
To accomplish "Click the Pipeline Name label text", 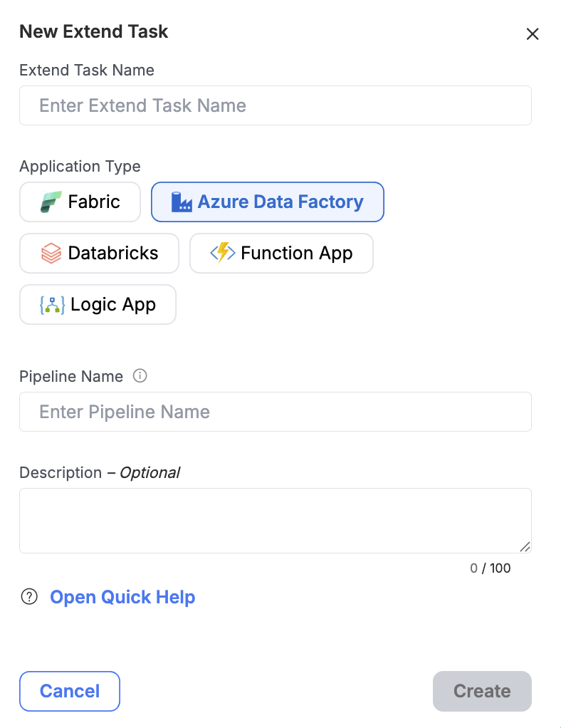I will pyautogui.click(x=71, y=376).
